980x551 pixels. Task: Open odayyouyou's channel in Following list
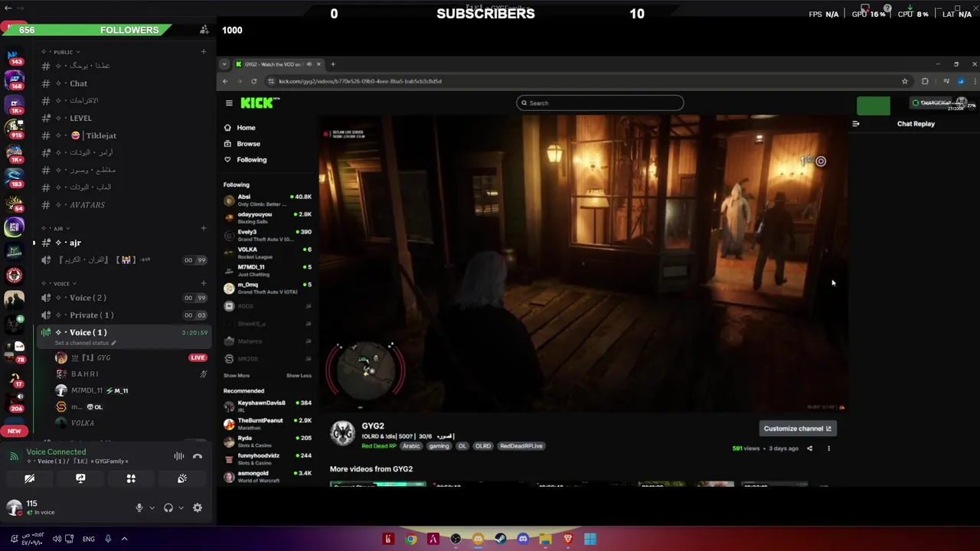pos(267,217)
